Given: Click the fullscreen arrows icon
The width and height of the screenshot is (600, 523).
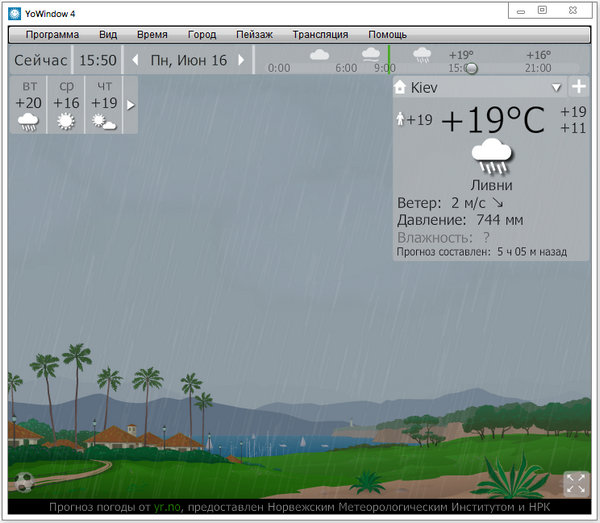Looking at the screenshot, I should [575, 483].
